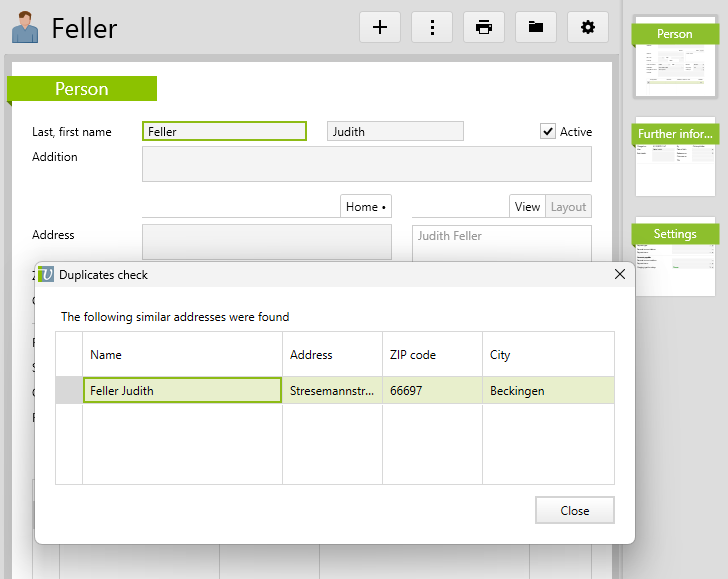Expand the Home address type dropdown
Image resolution: width=728 pixels, height=579 pixels.
tap(366, 207)
